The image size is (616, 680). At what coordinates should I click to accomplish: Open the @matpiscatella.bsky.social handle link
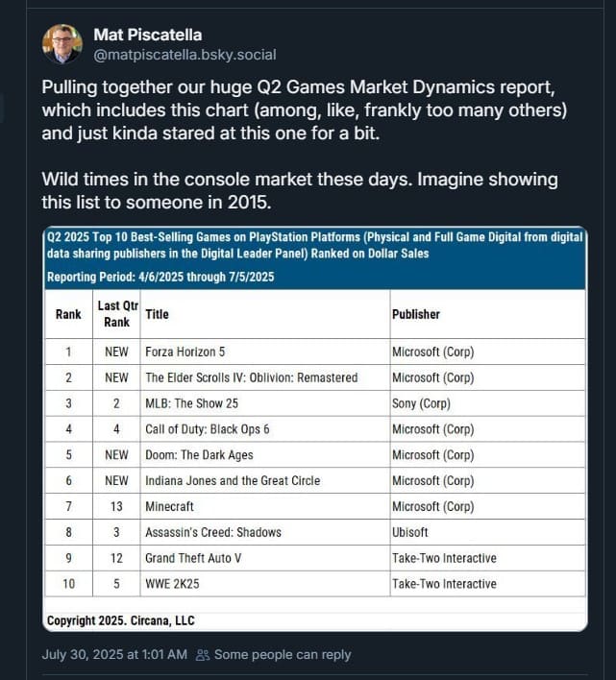[185, 55]
